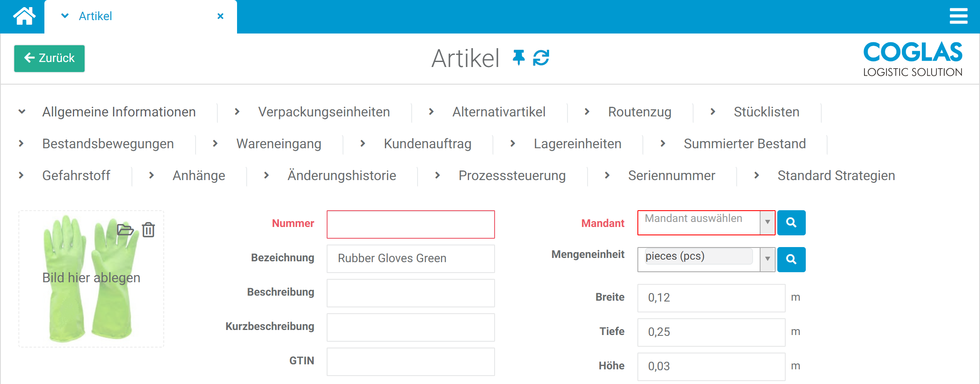Open folder to upload article image
980x384 pixels.
[x=125, y=229]
